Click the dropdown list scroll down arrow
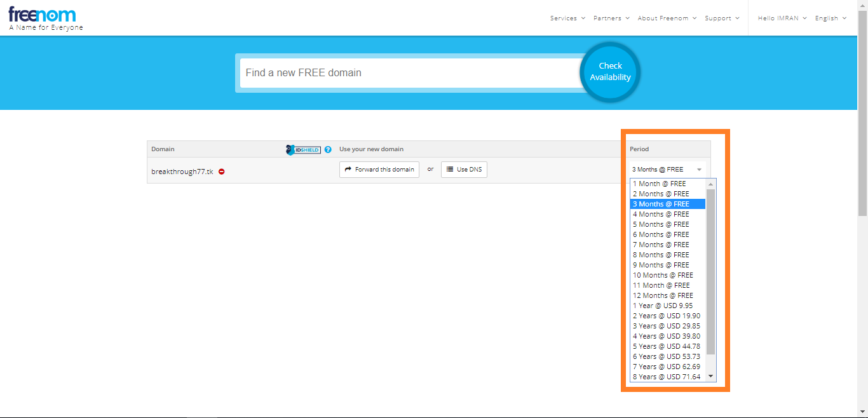This screenshot has height=418, width=868. 710,376
